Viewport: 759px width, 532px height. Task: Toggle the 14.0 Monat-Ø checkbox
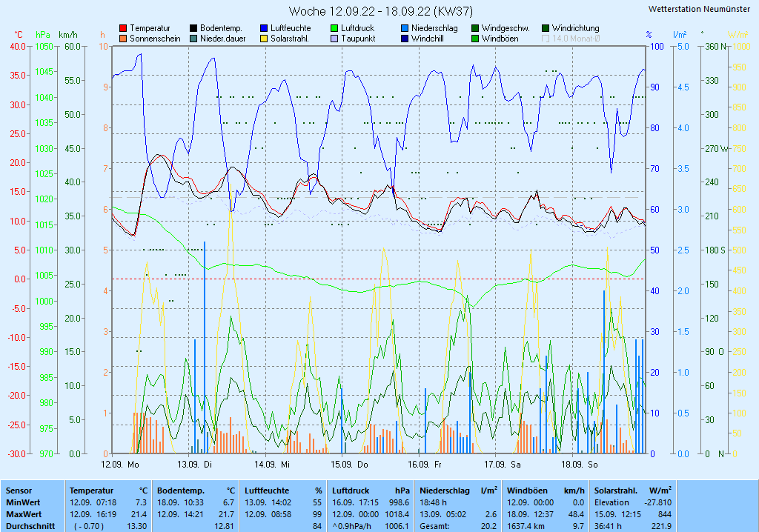546,39
